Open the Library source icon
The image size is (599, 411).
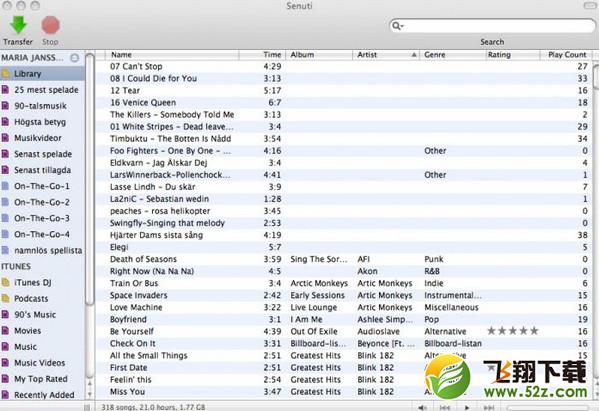[5, 74]
